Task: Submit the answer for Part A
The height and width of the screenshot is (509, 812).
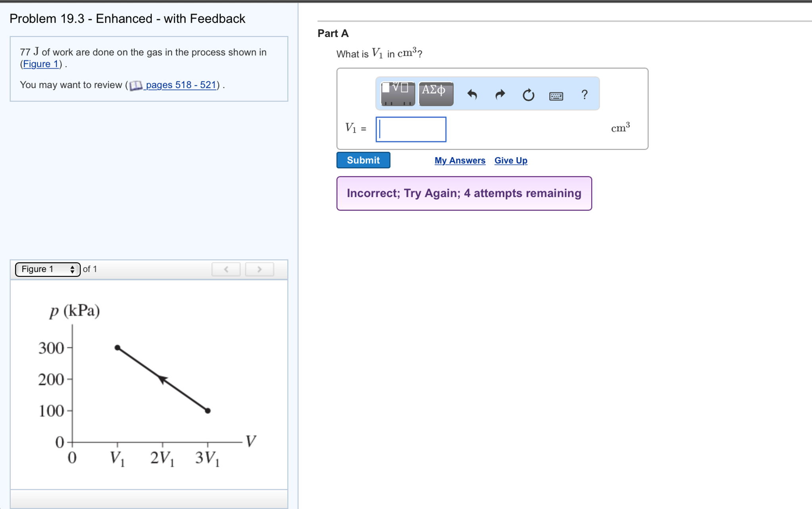Action: coord(363,160)
